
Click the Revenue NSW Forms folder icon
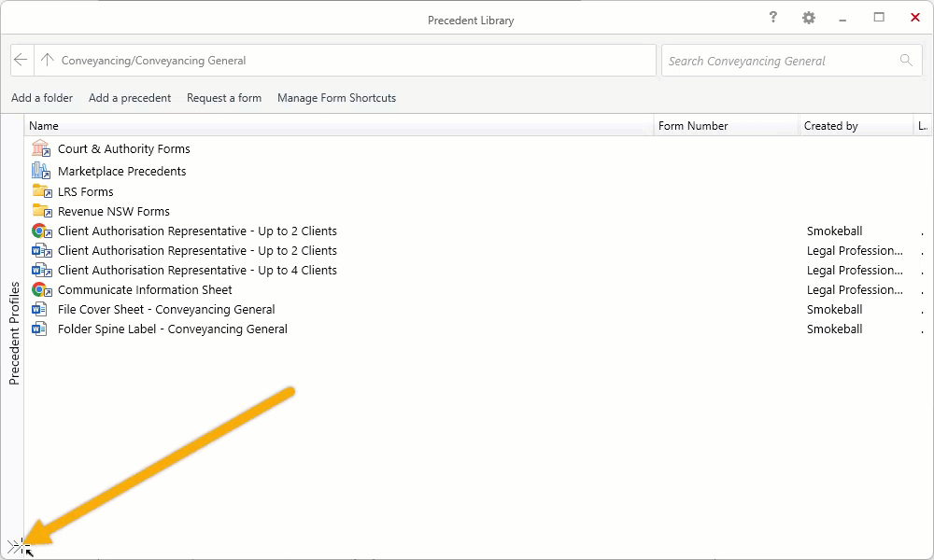tap(42, 211)
